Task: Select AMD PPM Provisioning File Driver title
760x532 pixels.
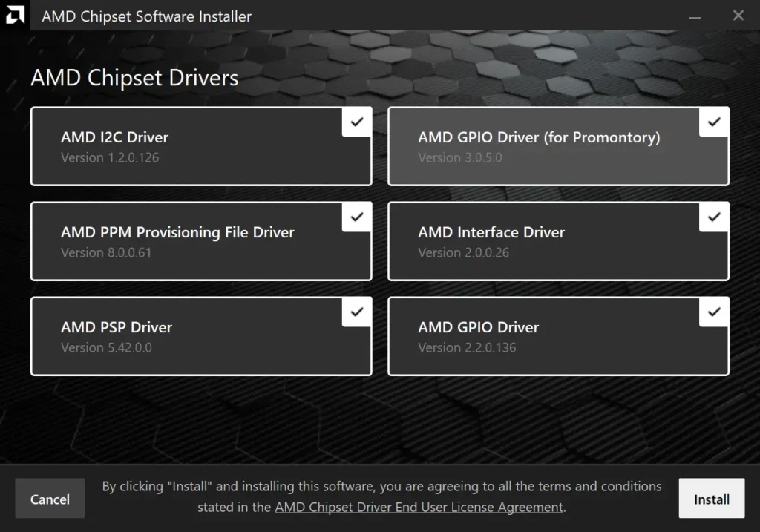Action: (x=177, y=232)
